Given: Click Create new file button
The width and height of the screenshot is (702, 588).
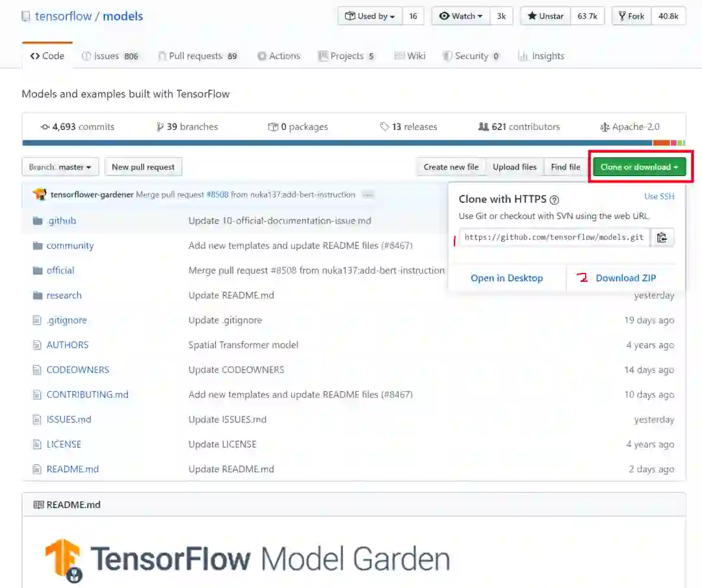Looking at the screenshot, I should (x=451, y=167).
